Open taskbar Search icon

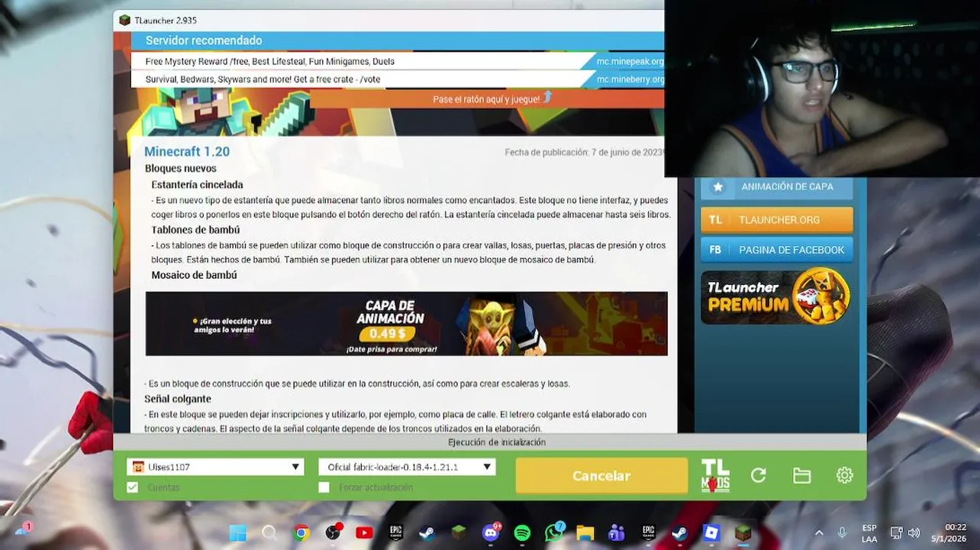(269, 532)
